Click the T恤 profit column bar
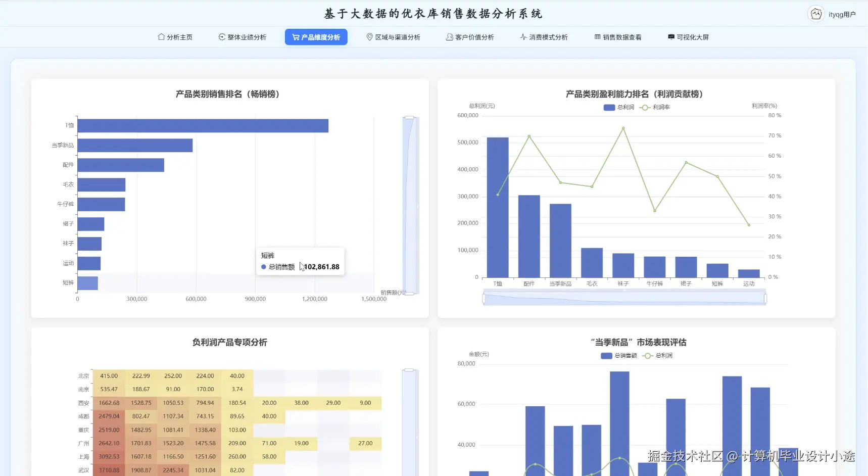This screenshot has height=476, width=868. click(x=498, y=207)
